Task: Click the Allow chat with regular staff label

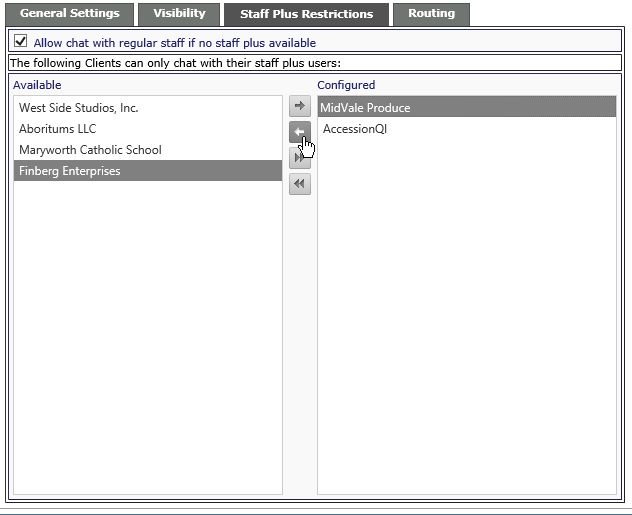Action: pos(175,43)
